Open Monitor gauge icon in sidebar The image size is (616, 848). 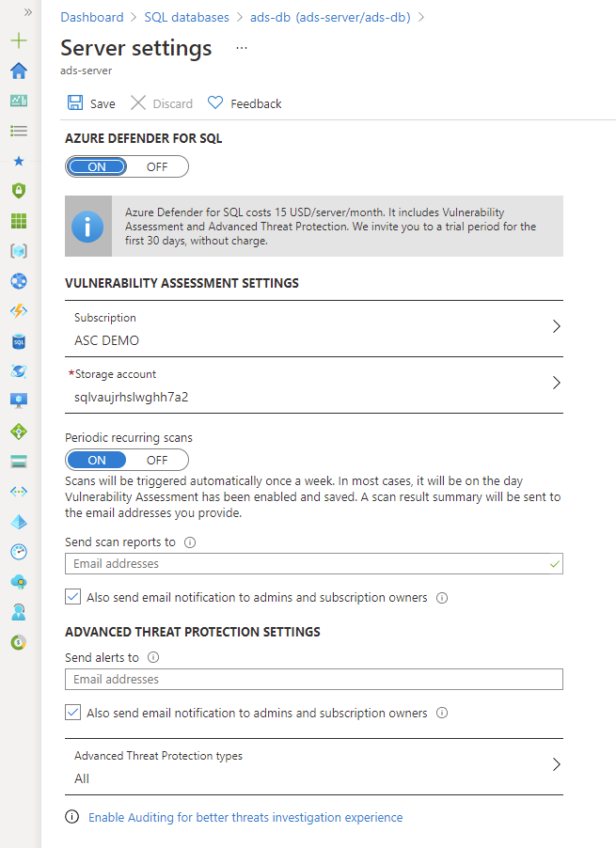[x=19, y=552]
